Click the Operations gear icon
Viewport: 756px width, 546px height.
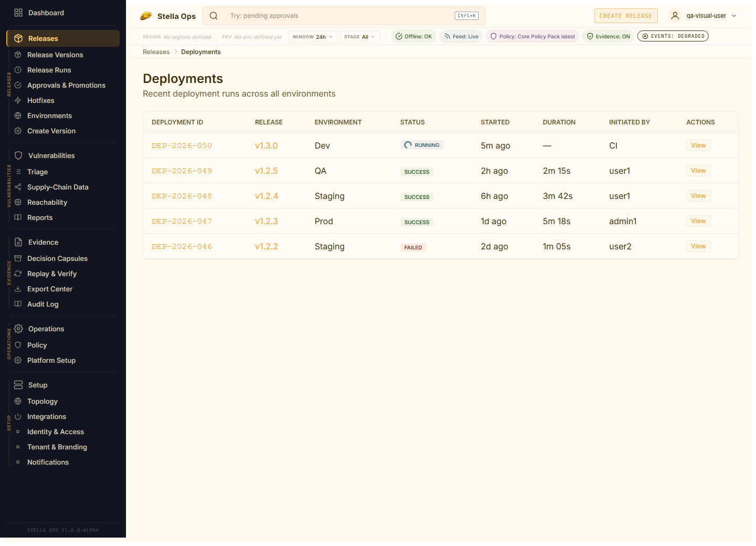tap(18, 329)
